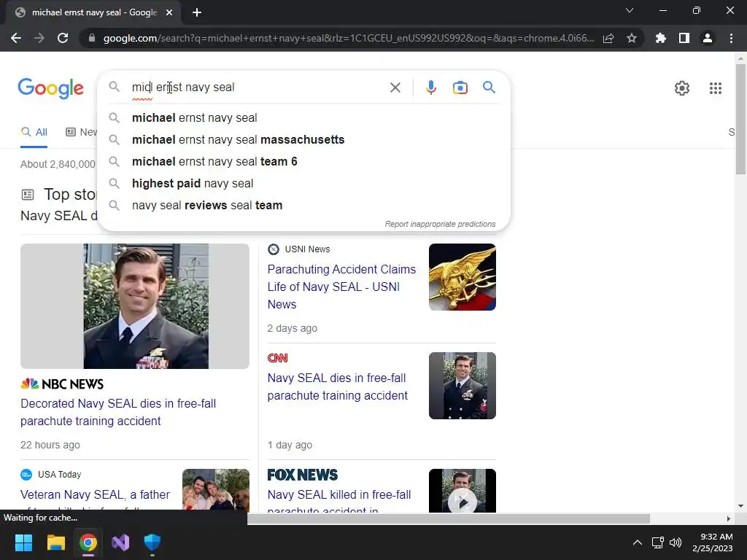Open the volume speaker tray icon
Image resolution: width=747 pixels, height=560 pixels.
[x=675, y=542]
